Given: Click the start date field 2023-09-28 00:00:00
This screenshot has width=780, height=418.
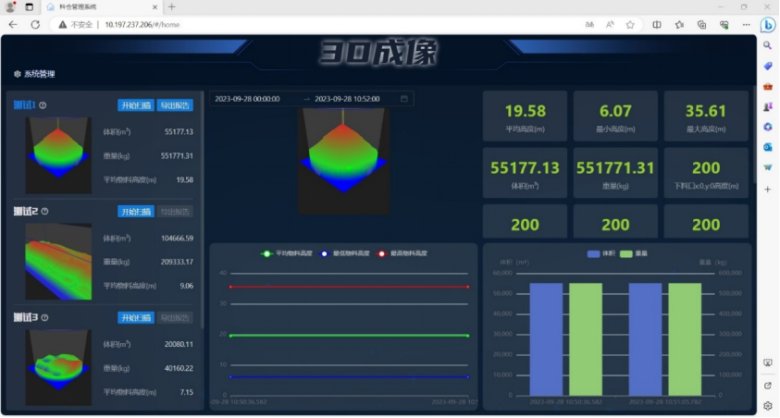Looking at the screenshot, I should point(248,99).
